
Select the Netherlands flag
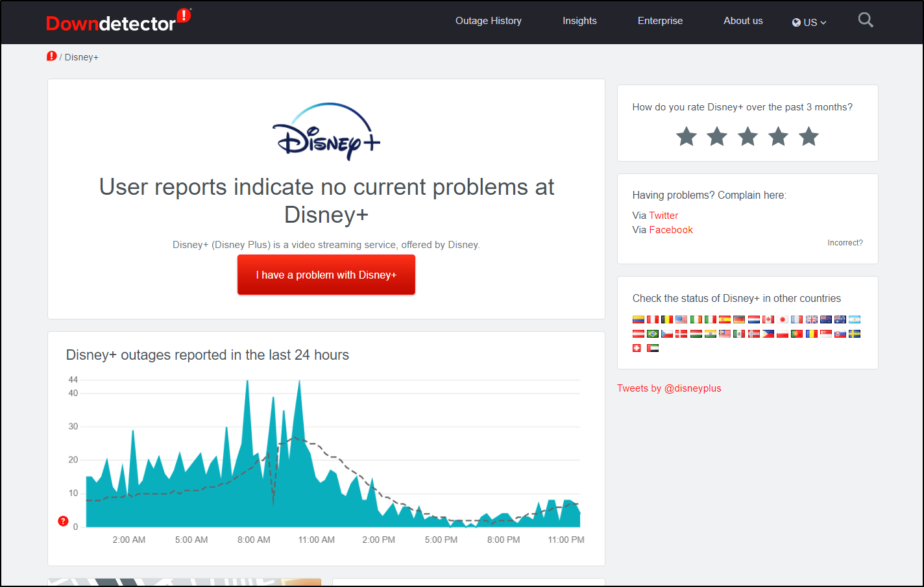click(754, 319)
